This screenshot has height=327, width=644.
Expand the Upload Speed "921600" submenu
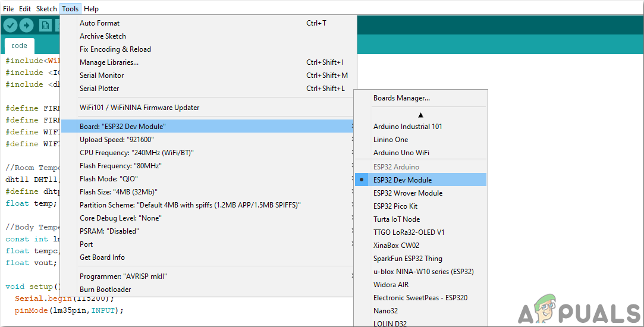(x=117, y=140)
